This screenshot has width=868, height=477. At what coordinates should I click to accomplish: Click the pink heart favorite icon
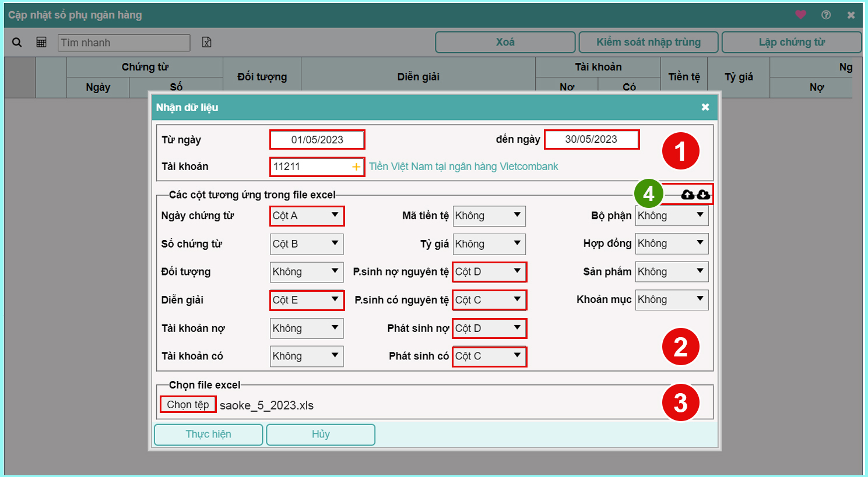[800, 15]
